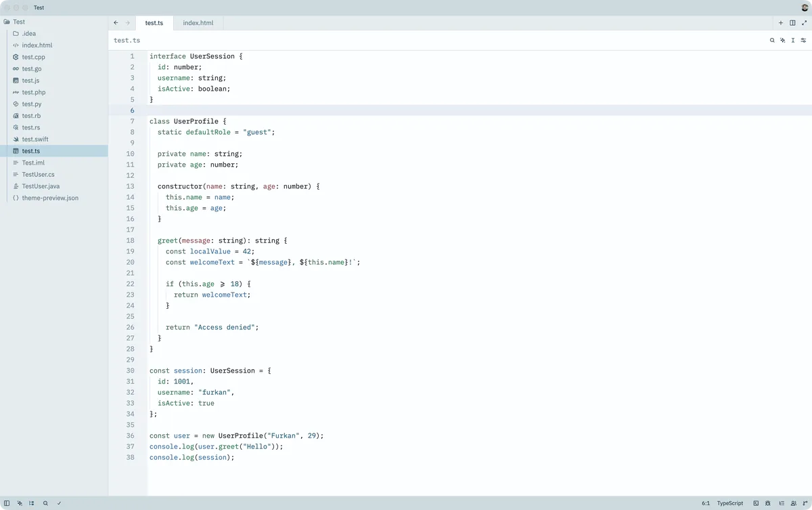Click line number 18 in gutter
Screen dimensions: 812x510
click(130, 240)
